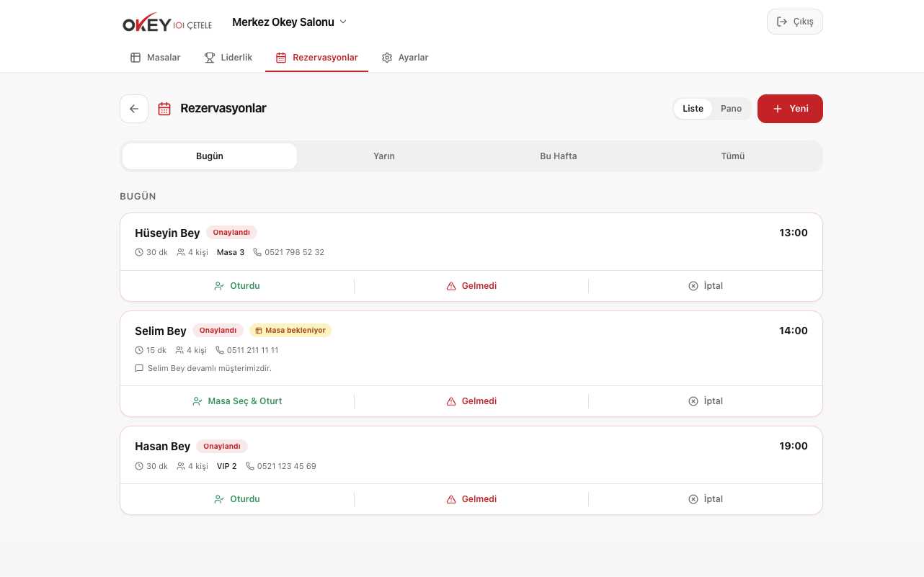The image size is (924, 577).
Task: Mark Hüseyin Bey as Oturdu
Action: point(237,286)
